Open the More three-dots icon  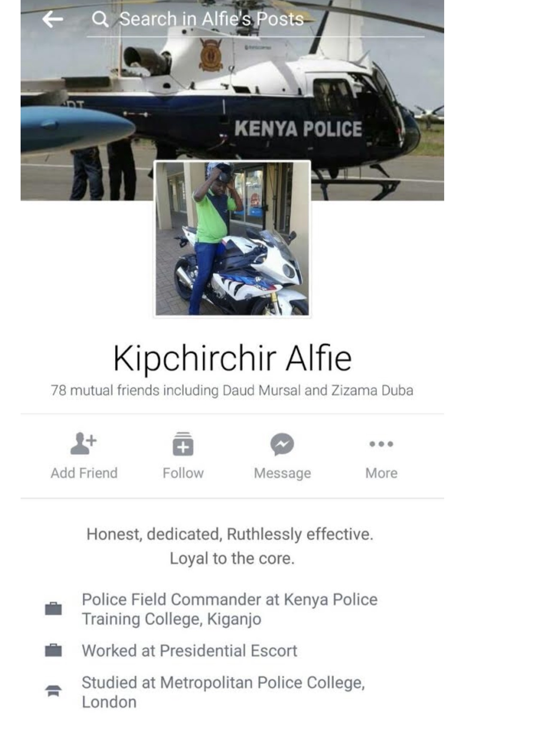coord(382,444)
